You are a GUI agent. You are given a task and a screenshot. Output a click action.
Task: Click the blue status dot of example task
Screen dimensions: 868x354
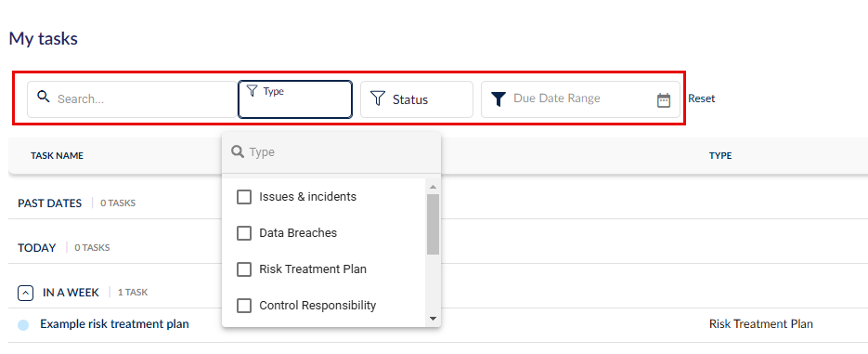coord(22,324)
